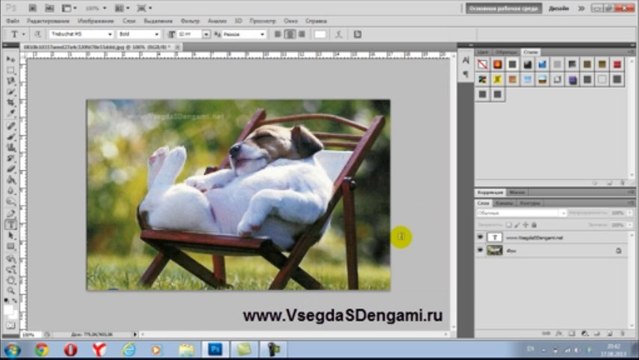Toggle lock position
The height and width of the screenshot is (360, 639).
pos(526,225)
